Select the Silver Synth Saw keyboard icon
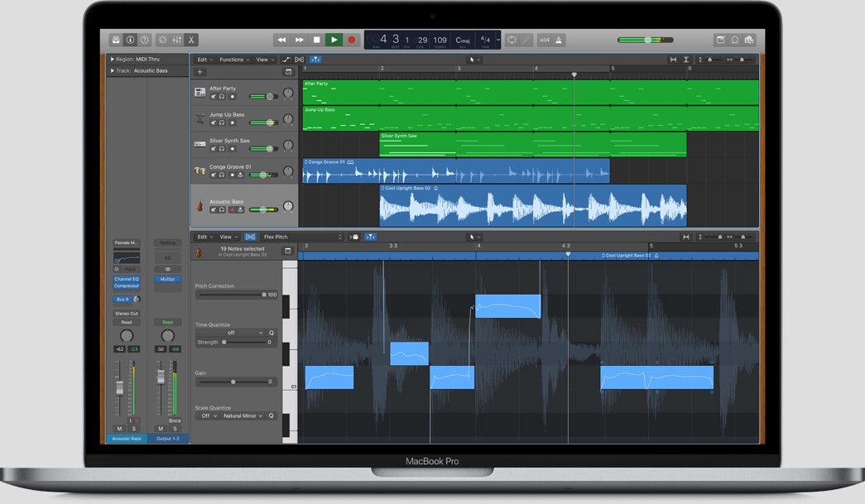Viewport: 865px width, 504px height. coord(199,145)
